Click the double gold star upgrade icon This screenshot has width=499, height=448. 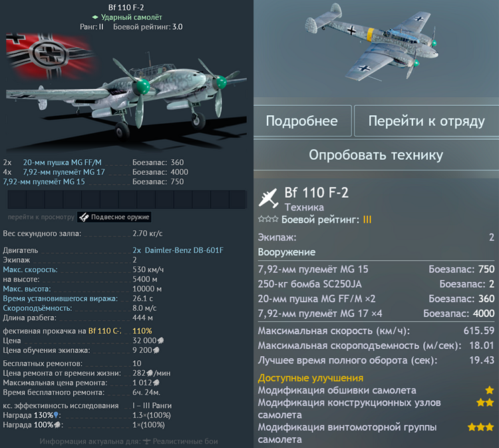485,403
